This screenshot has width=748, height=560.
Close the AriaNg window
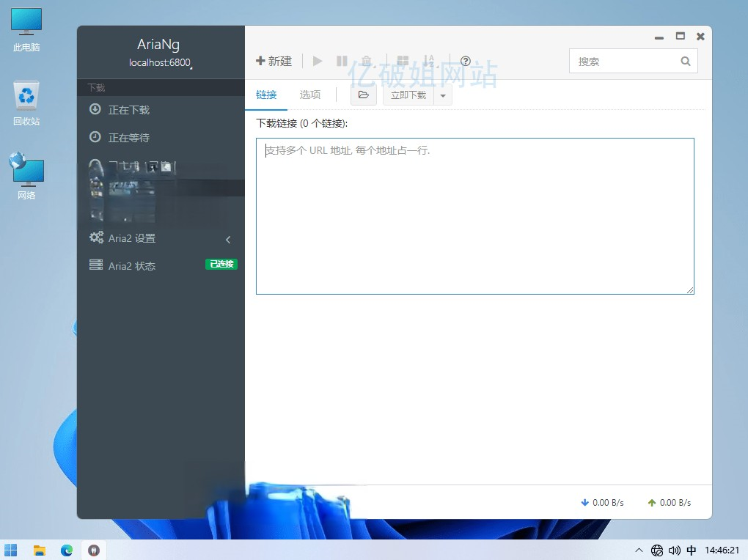coord(700,37)
